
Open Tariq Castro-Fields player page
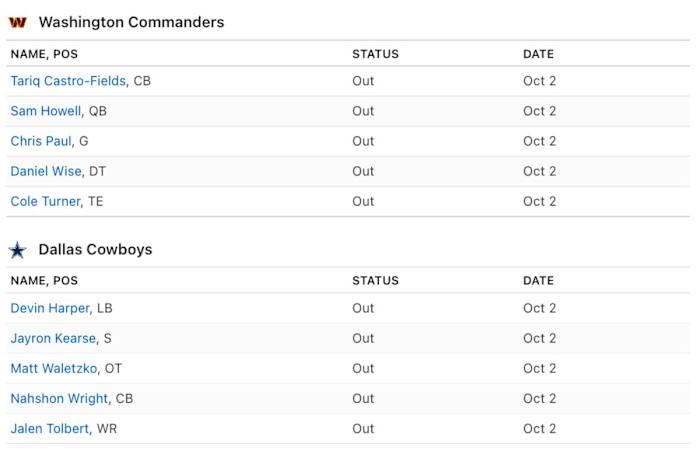click(68, 81)
